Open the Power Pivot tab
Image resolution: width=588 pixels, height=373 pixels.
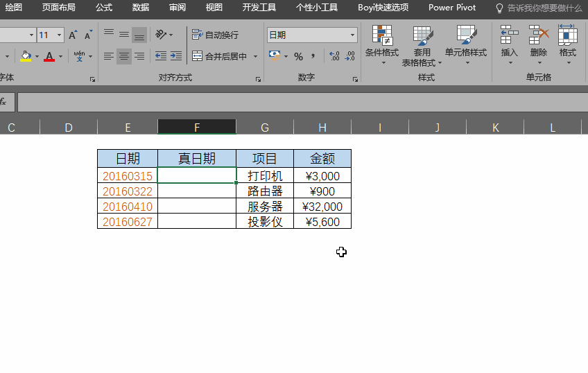pos(452,8)
